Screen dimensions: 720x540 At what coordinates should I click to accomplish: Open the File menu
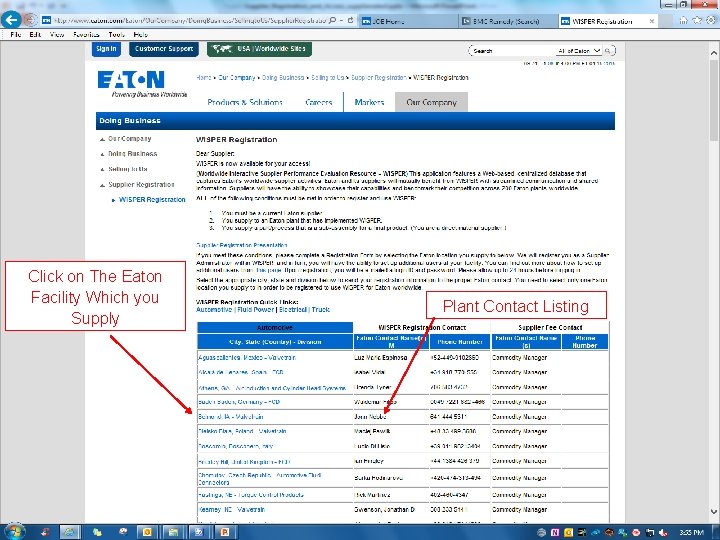click(x=16, y=34)
